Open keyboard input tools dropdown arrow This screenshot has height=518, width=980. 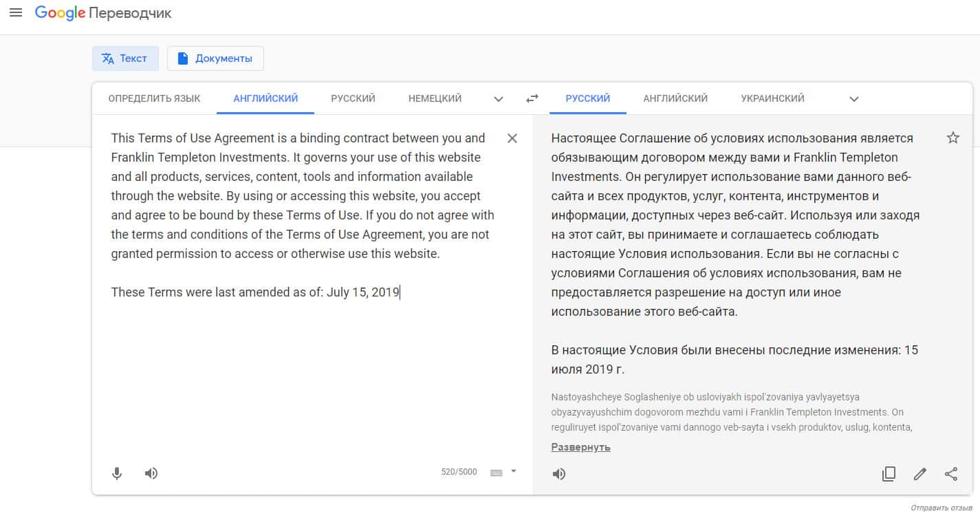514,471
